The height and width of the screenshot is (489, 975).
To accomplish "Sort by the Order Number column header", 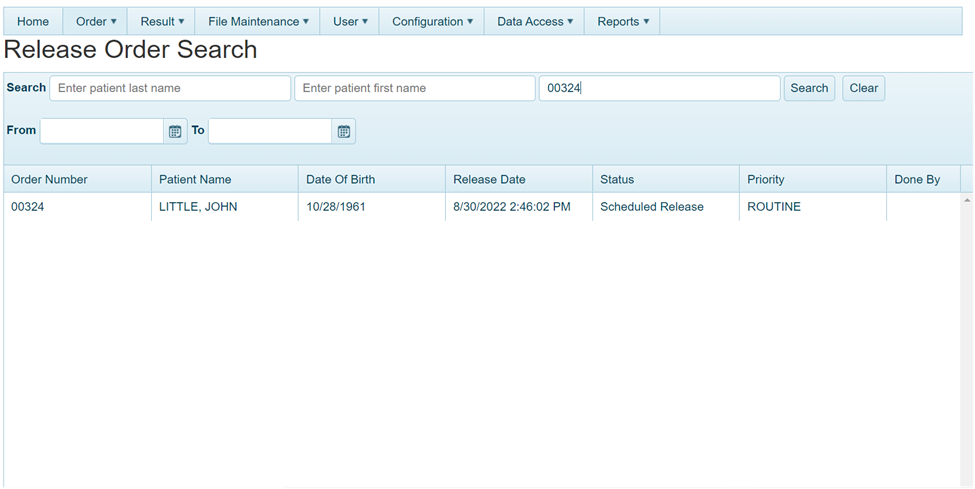I will (50, 179).
